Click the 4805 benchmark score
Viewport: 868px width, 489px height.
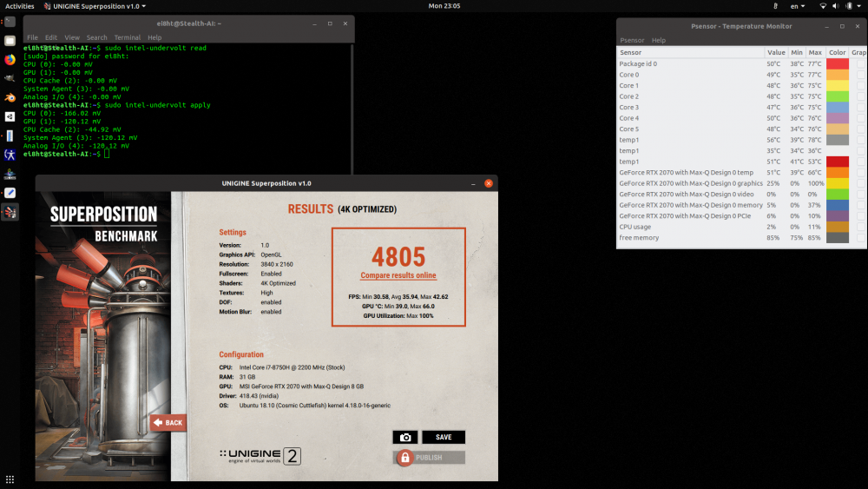[398, 257]
